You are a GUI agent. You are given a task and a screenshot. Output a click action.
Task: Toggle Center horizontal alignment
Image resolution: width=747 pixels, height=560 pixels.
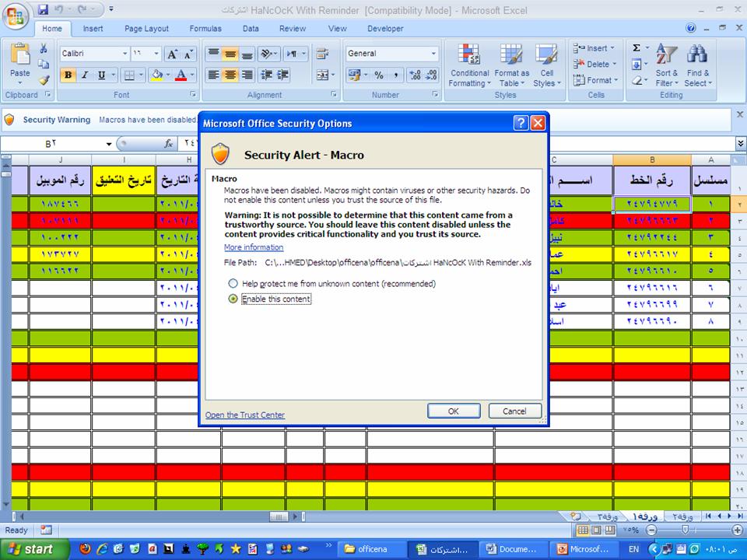pyautogui.click(x=230, y=75)
